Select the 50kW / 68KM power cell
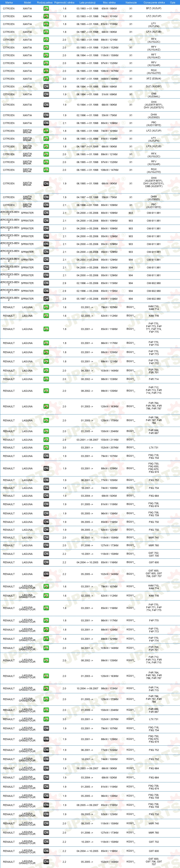 click(109, 87)
